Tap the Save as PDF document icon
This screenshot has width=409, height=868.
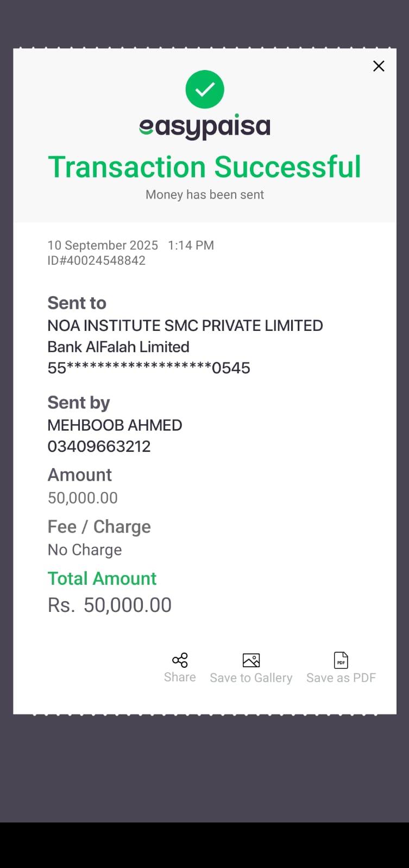click(x=341, y=660)
